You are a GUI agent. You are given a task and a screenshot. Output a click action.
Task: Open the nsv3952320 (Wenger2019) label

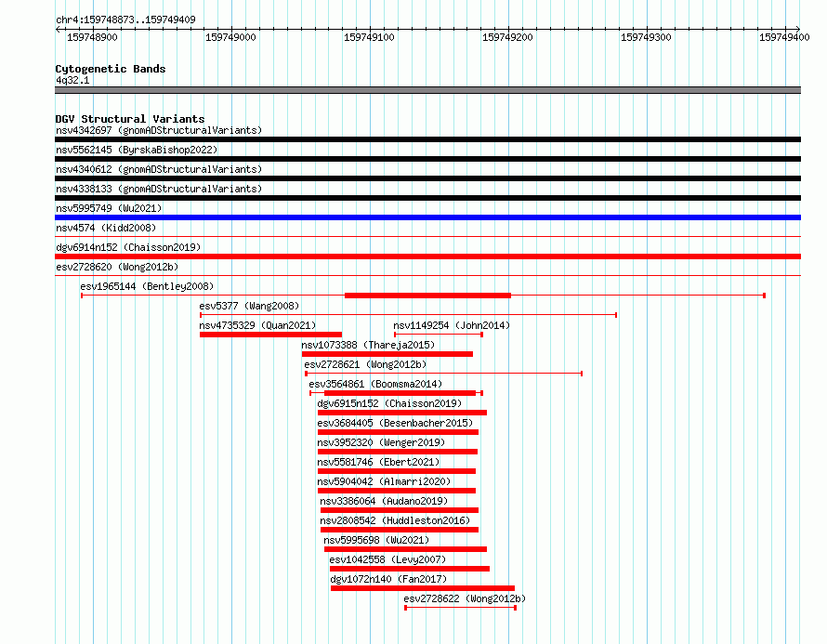381,442
